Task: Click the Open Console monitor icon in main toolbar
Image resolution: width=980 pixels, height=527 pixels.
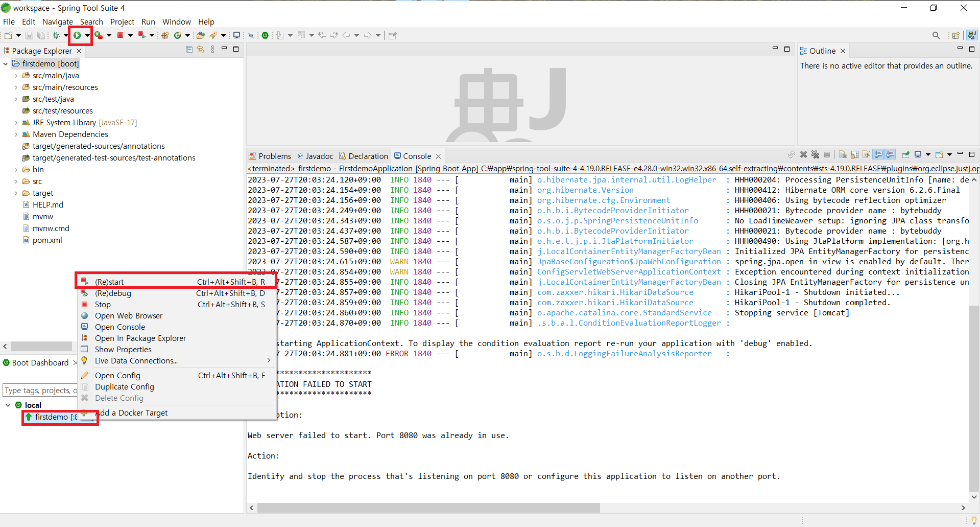Action: click(236, 35)
